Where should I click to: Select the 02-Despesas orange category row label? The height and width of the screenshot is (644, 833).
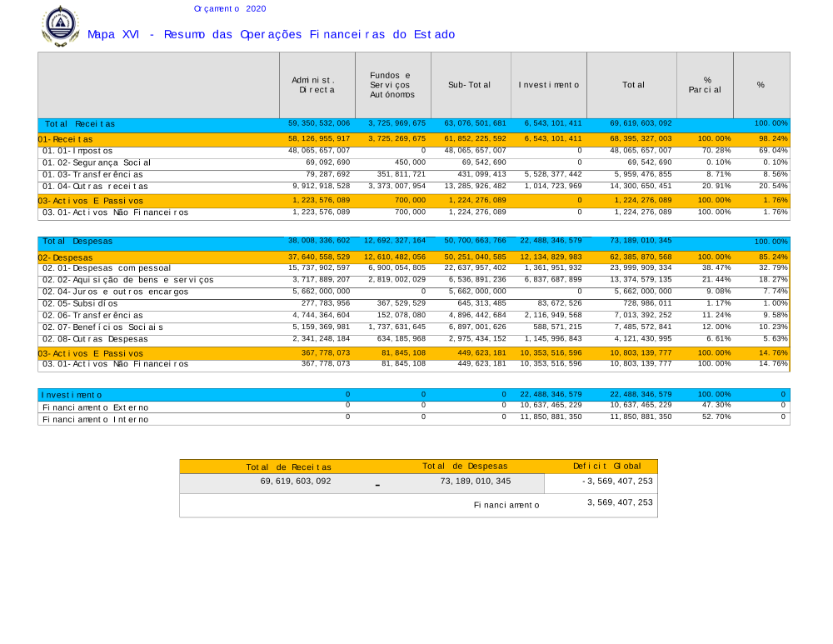(66, 257)
